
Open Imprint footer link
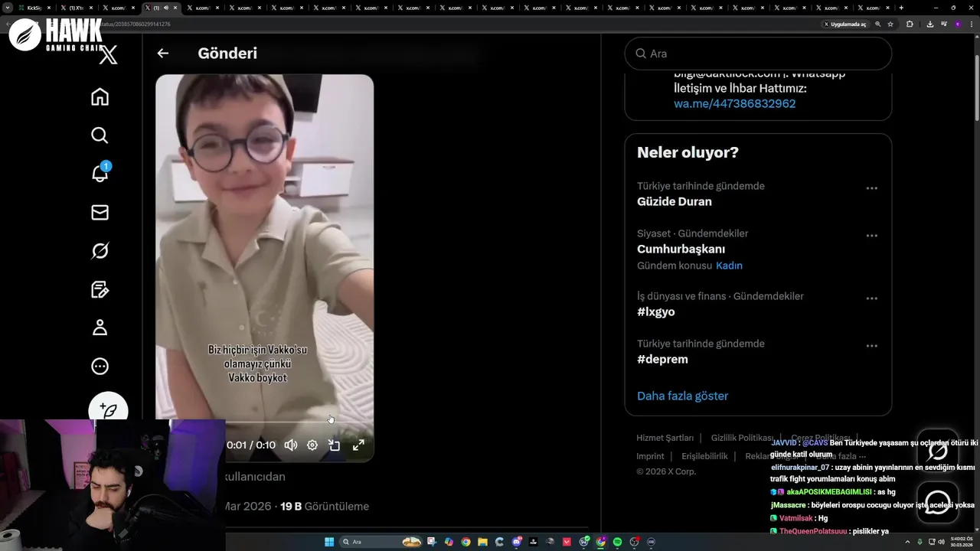650,456
